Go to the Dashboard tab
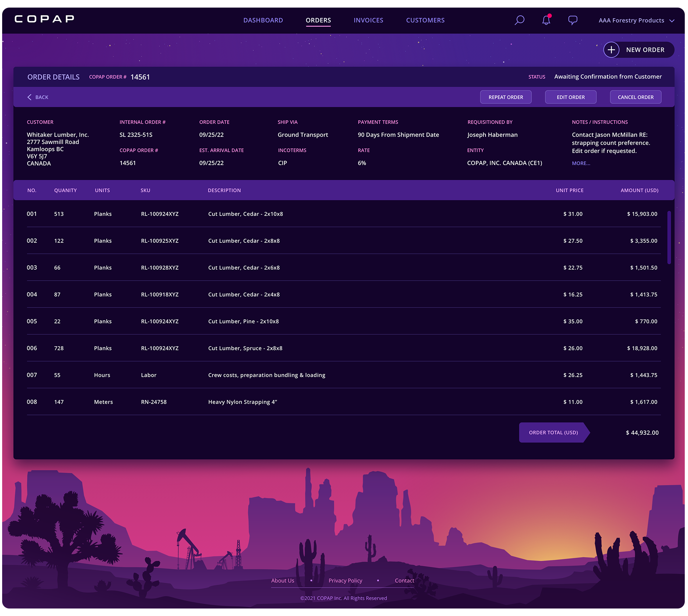 [263, 20]
